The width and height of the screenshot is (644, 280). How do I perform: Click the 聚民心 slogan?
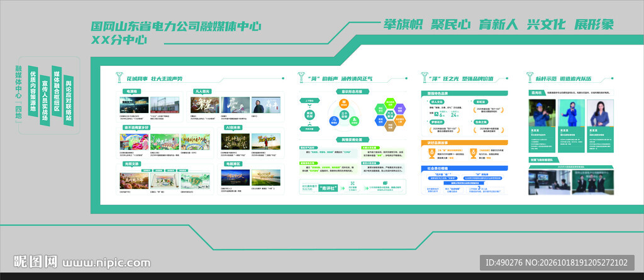(x=450, y=24)
